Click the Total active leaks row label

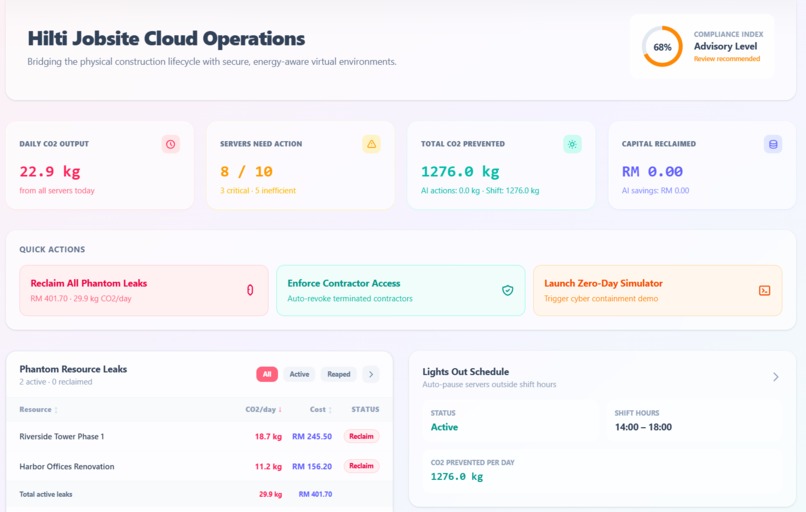coord(46,494)
